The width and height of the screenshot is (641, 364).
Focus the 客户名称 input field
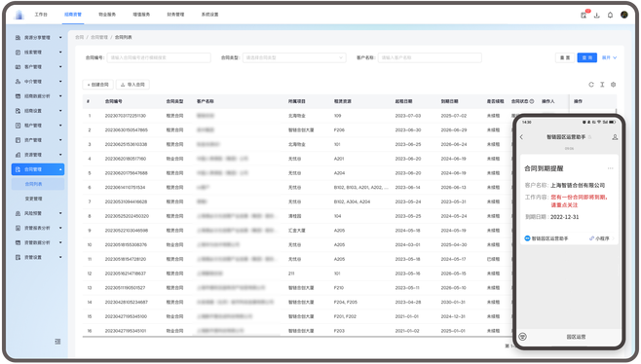(x=430, y=58)
